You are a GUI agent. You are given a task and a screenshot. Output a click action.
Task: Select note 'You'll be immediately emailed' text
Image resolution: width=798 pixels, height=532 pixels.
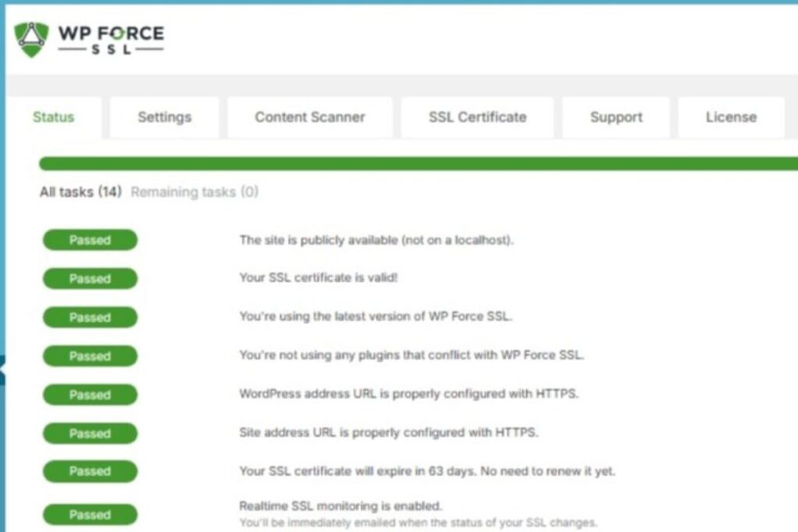pos(418,523)
